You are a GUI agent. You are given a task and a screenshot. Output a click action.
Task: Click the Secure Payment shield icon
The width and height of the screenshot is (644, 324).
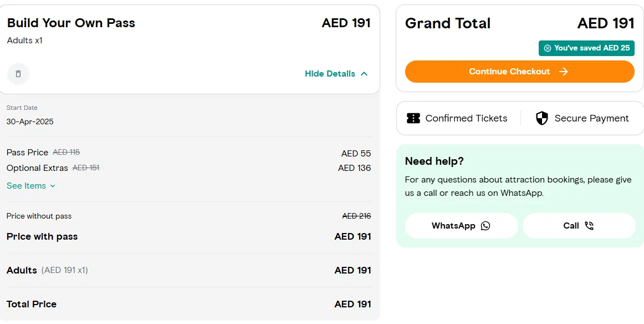point(542,118)
